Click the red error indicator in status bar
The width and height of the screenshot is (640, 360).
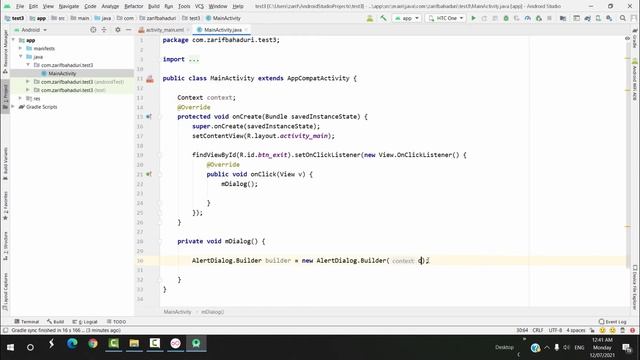632,330
